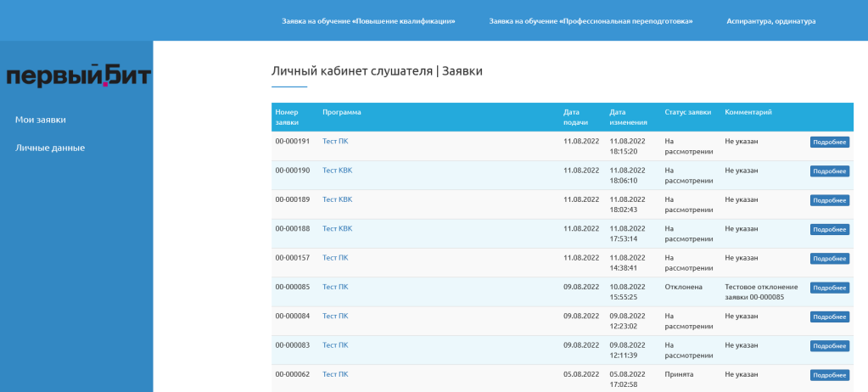Viewport: 868px width, 392px height.
Task: Select request number 00-000084
Action: point(292,316)
